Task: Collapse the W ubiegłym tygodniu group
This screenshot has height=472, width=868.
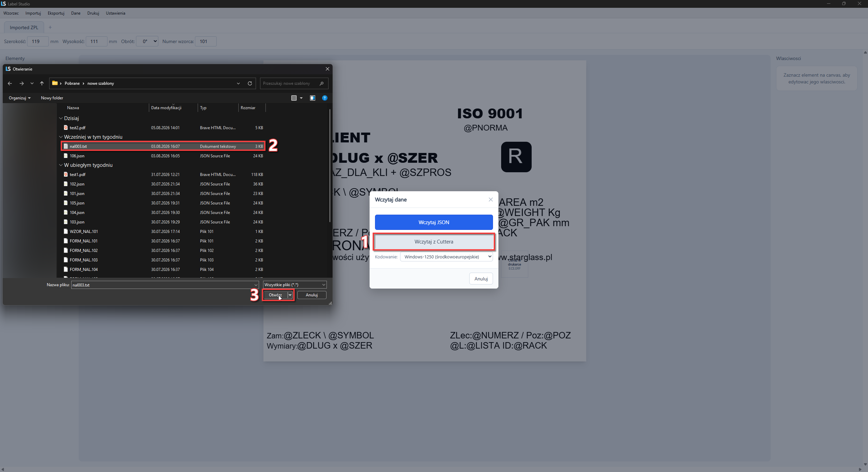Action: tap(61, 165)
